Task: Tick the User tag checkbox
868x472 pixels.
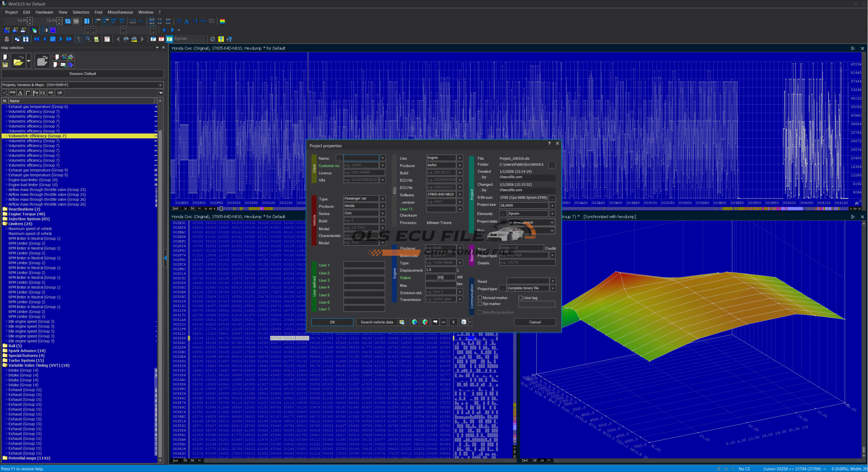Action: [x=520, y=298]
